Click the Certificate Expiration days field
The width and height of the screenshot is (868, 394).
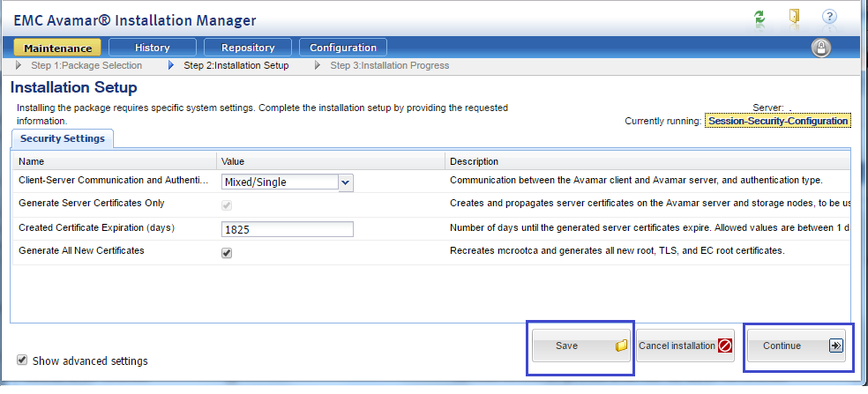click(288, 229)
